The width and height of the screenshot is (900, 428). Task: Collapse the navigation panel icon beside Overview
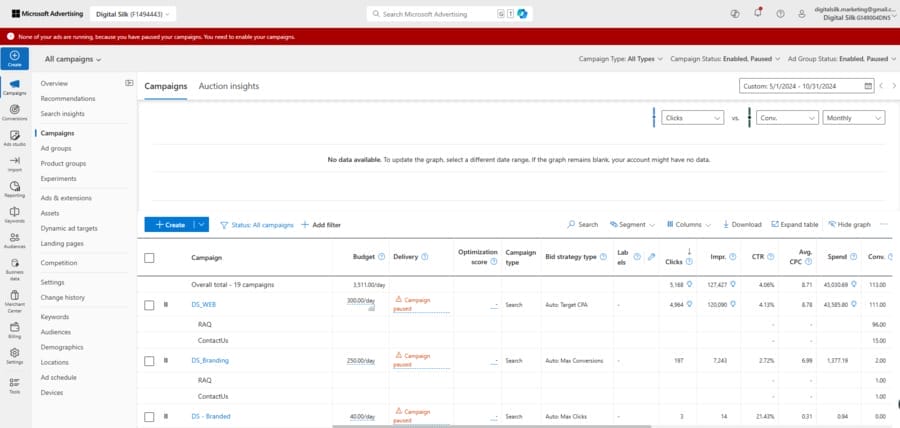click(129, 83)
